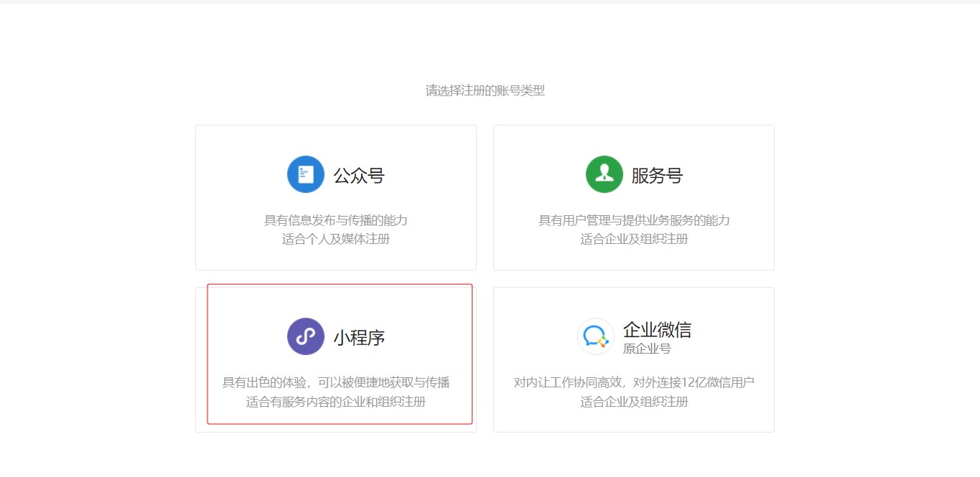Click the 原企业号 subtitle text

pyautogui.click(x=647, y=349)
